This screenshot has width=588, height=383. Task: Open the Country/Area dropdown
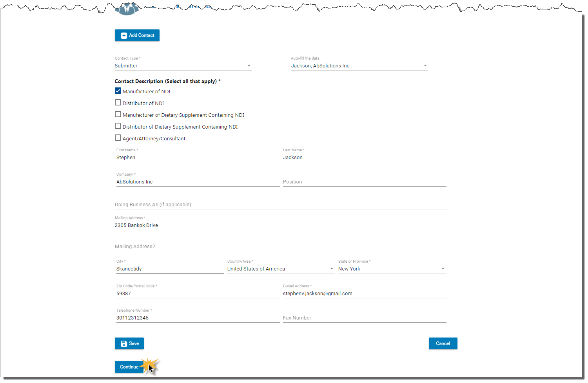click(331, 269)
